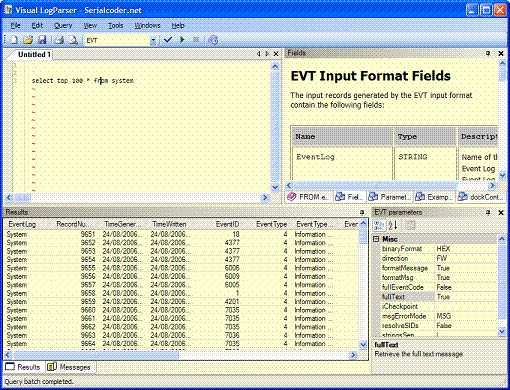Viewport: 510px width, 390px height.
Task: Save query with the floppy disk icon
Action: 42,40
